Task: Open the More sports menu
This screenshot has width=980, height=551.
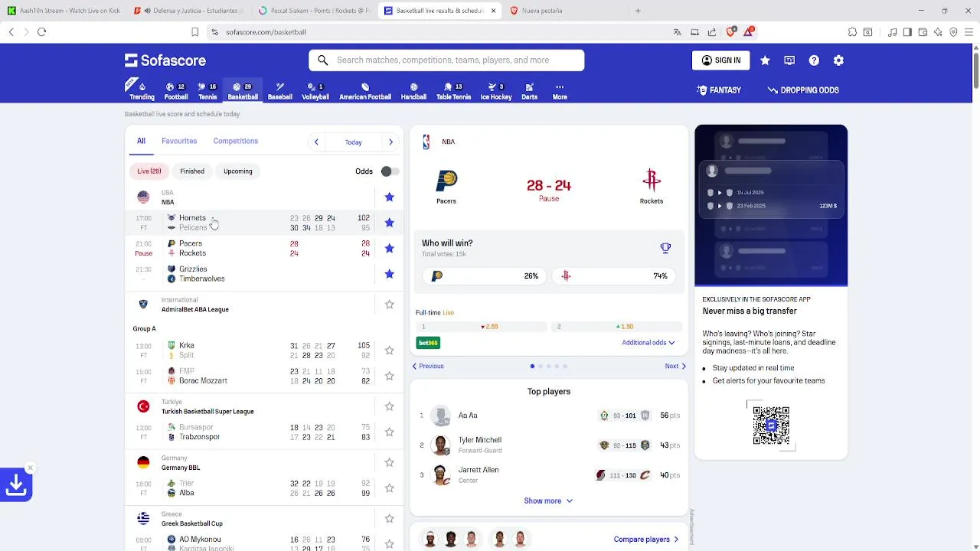Action: pos(560,90)
